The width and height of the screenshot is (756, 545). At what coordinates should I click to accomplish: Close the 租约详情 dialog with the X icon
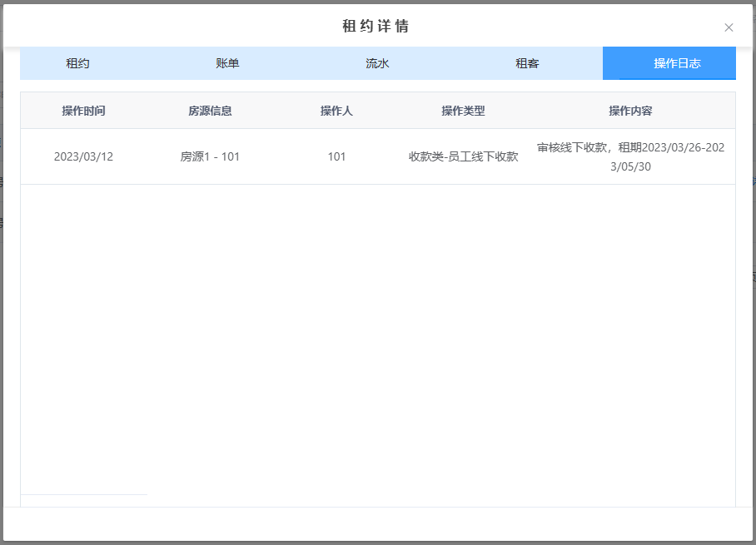729,27
